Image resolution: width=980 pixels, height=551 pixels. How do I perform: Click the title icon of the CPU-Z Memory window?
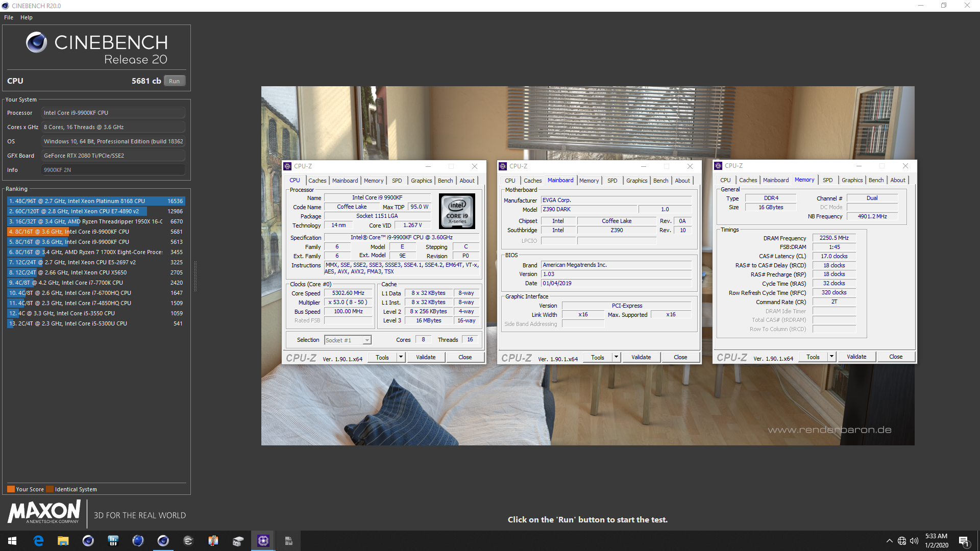718,166
